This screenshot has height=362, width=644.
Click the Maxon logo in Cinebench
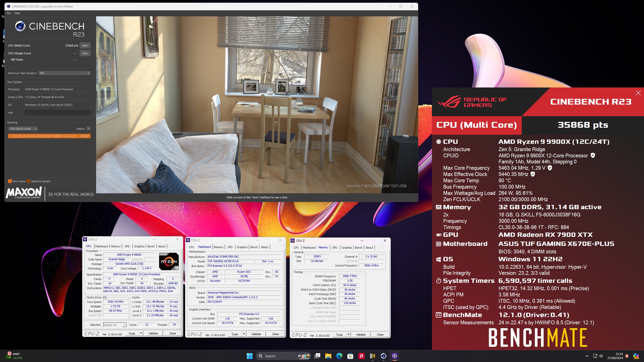point(24,193)
